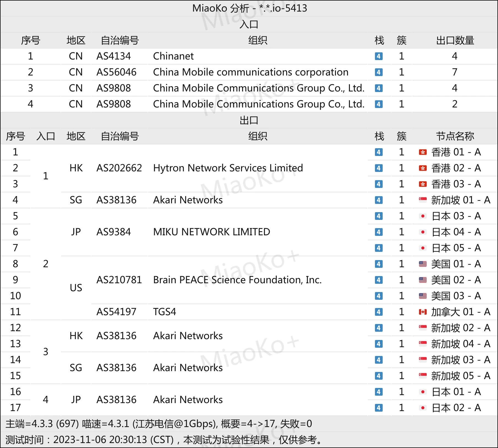Select the 出口 section header

249,120
